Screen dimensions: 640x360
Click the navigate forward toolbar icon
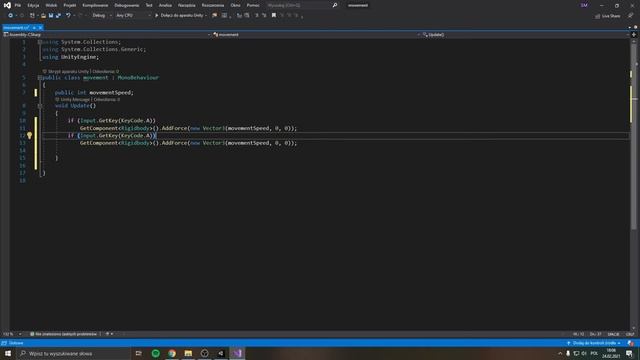22,16
